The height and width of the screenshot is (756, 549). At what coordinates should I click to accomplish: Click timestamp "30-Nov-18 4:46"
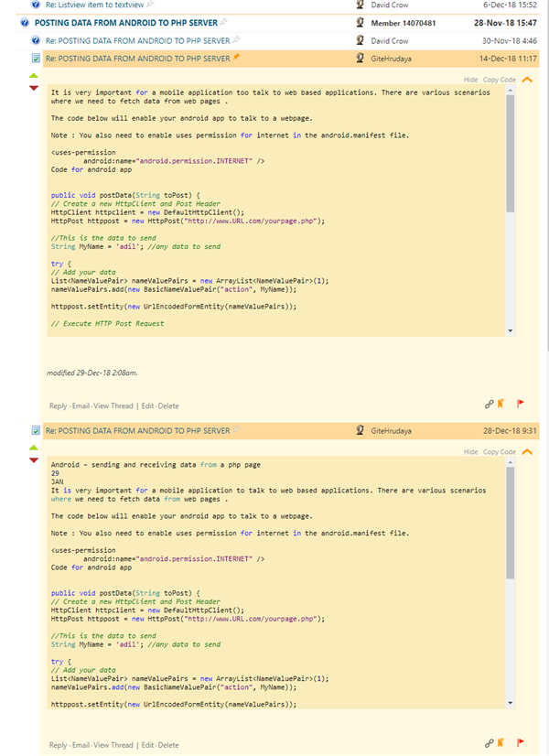point(510,41)
